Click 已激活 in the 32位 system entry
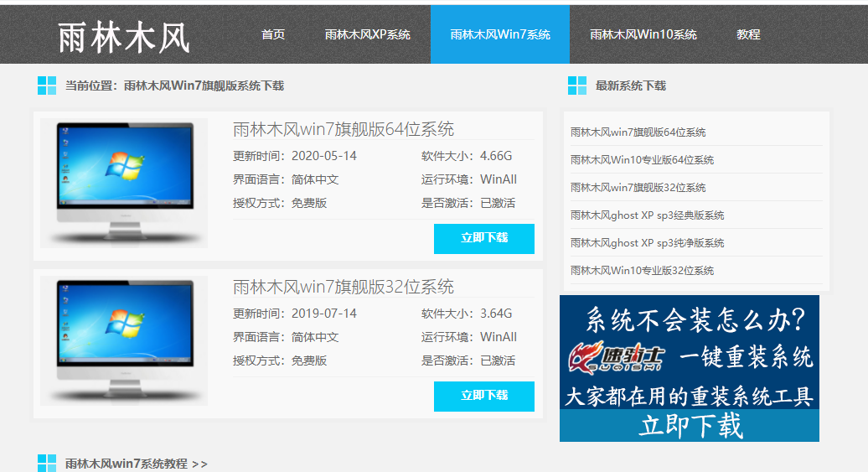 click(x=498, y=360)
